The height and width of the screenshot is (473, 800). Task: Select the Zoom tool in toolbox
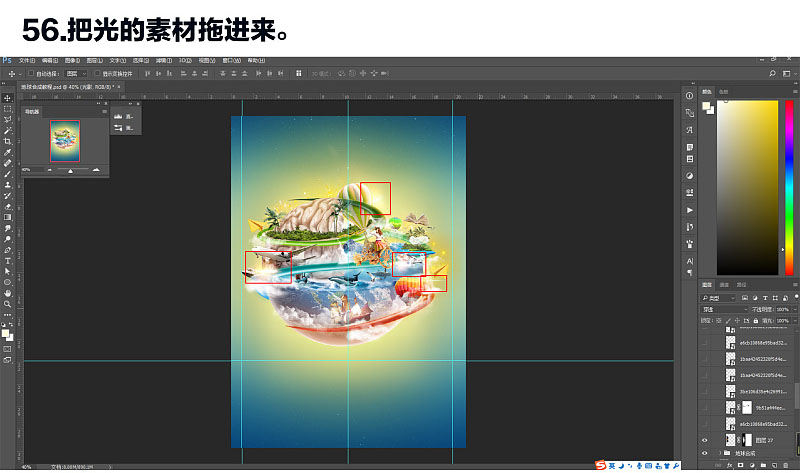tap(8, 304)
